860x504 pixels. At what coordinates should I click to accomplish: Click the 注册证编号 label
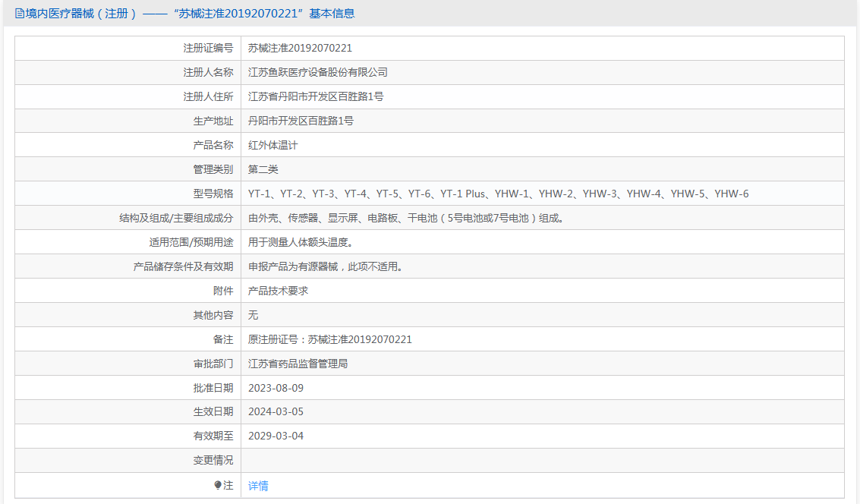[x=209, y=49]
